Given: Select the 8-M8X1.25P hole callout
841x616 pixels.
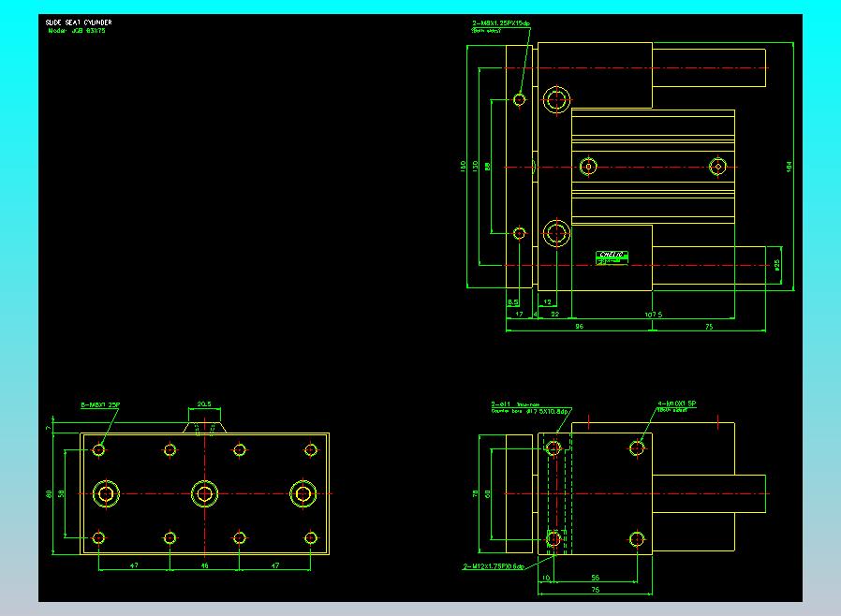Looking at the screenshot, I should [x=100, y=405].
